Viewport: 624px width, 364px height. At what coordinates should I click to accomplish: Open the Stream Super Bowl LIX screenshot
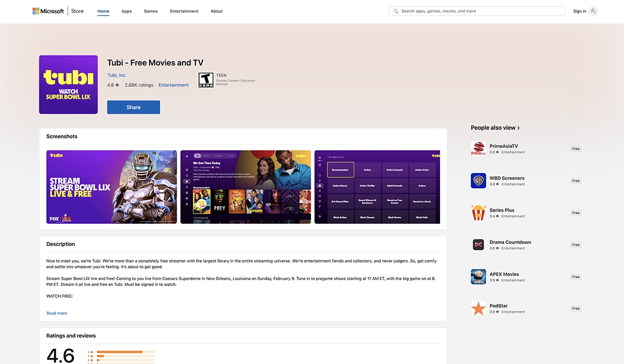[112, 187]
